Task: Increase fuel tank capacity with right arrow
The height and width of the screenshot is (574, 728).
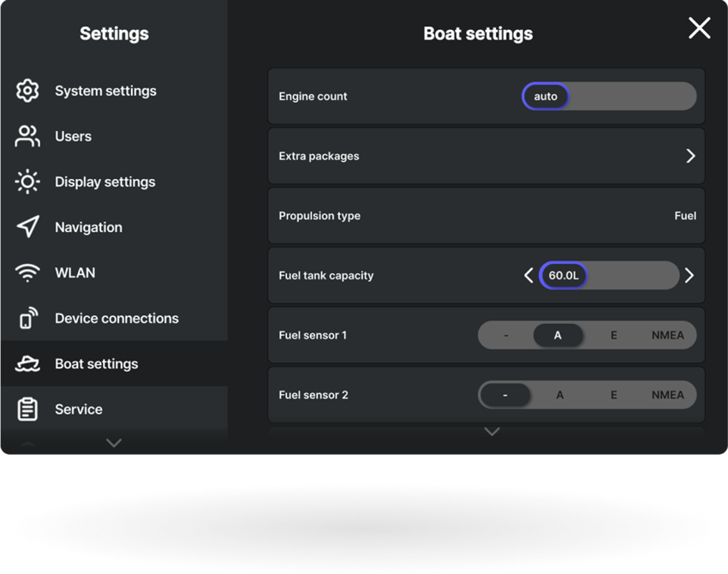Action: (x=689, y=276)
